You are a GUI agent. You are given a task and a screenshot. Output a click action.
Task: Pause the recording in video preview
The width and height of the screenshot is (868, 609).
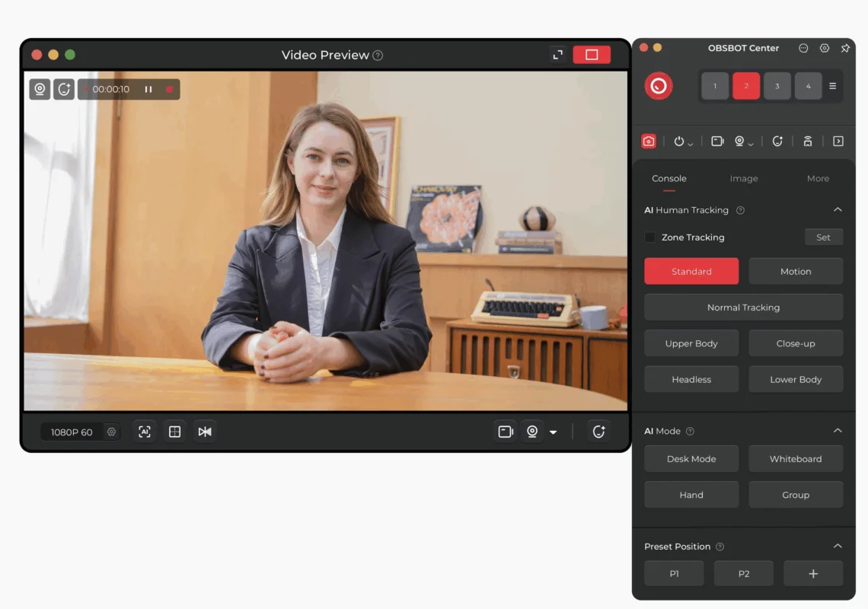point(148,89)
